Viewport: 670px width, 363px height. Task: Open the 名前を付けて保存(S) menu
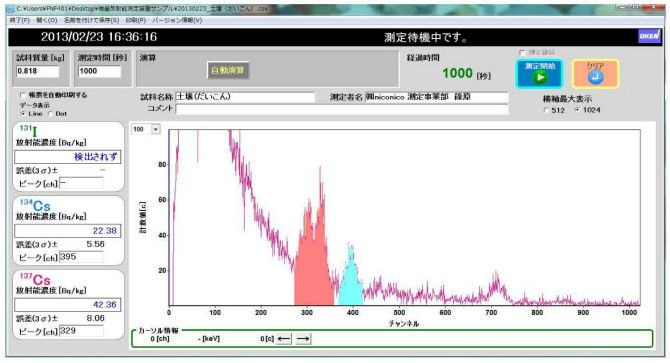(91, 20)
